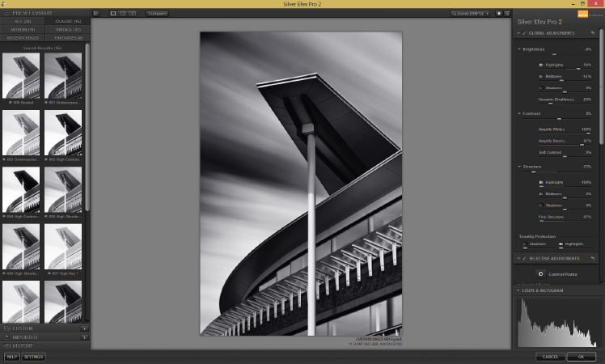Apply the 002 Overexposed preset thumbnail
This screenshot has height=364, width=605.
point(21,133)
